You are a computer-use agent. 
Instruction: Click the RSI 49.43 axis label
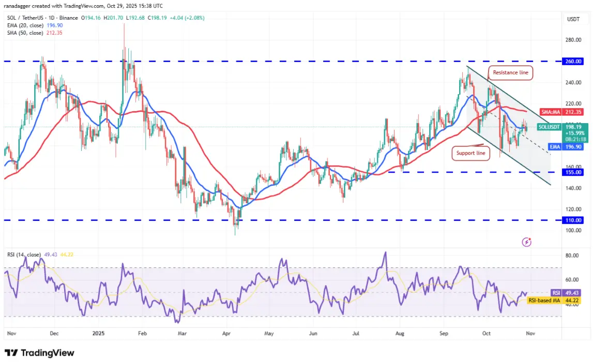[566, 293]
